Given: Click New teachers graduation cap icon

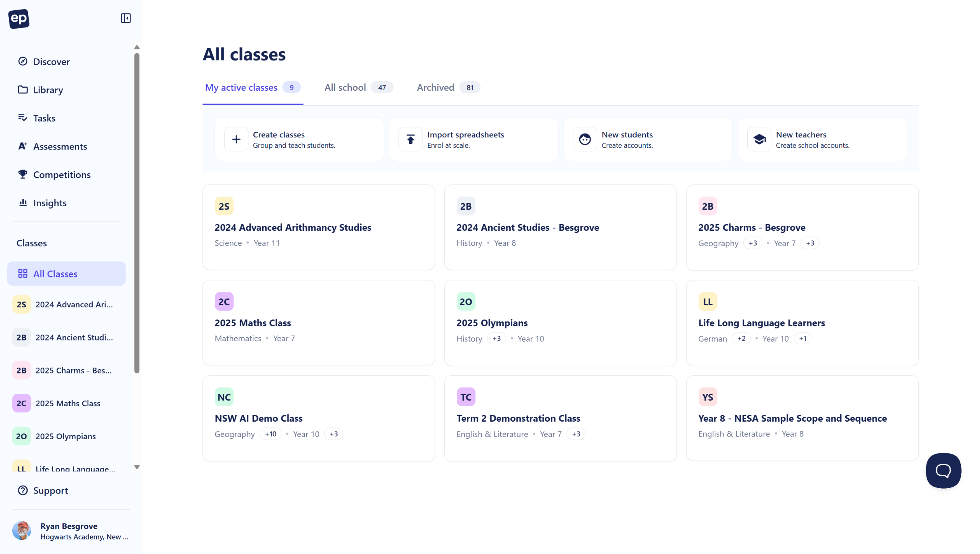Looking at the screenshot, I should [x=759, y=139].
